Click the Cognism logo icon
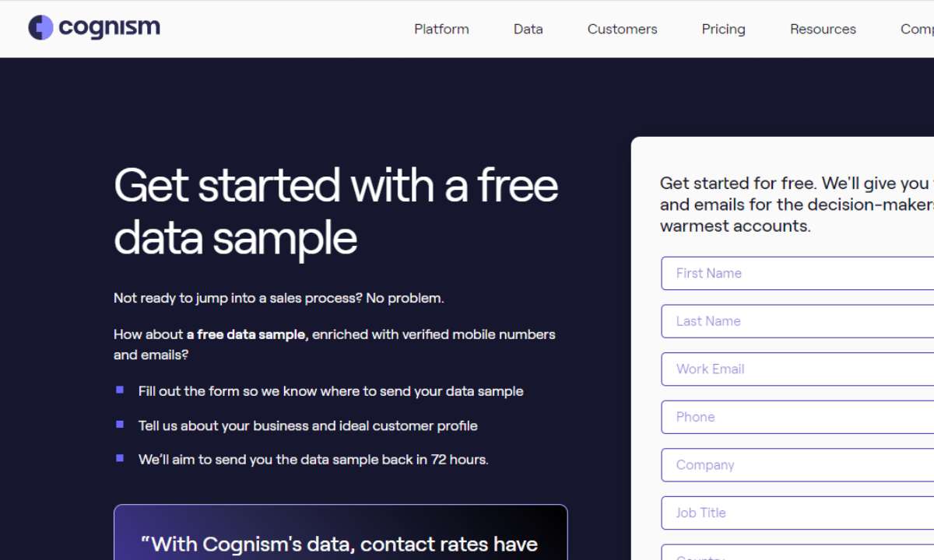 (x=40, y=28)
